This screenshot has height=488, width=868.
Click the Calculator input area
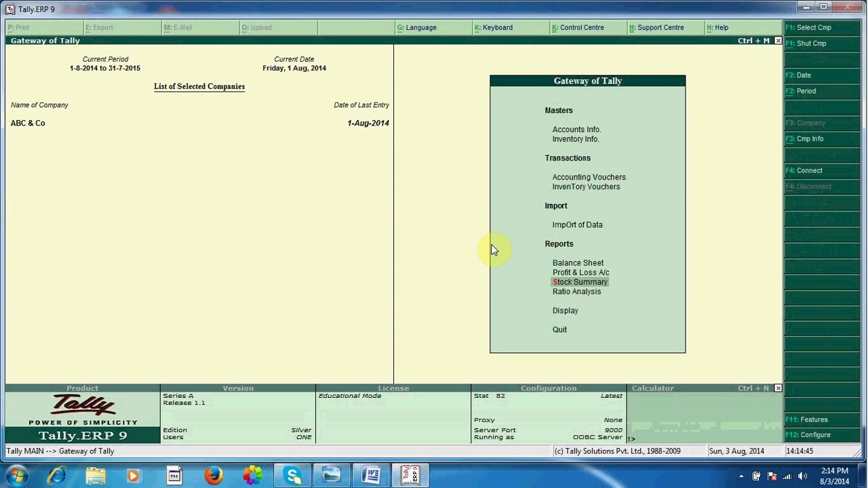705,418
